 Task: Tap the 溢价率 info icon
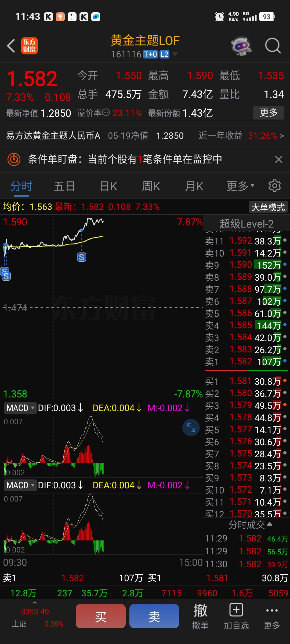pyautogui.click(x=106, y=113)
